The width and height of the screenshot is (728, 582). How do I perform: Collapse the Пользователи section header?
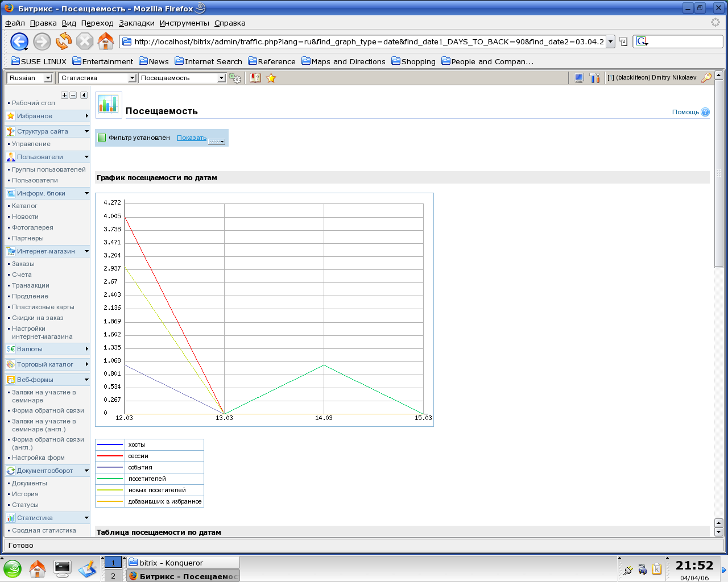[47, 157]
